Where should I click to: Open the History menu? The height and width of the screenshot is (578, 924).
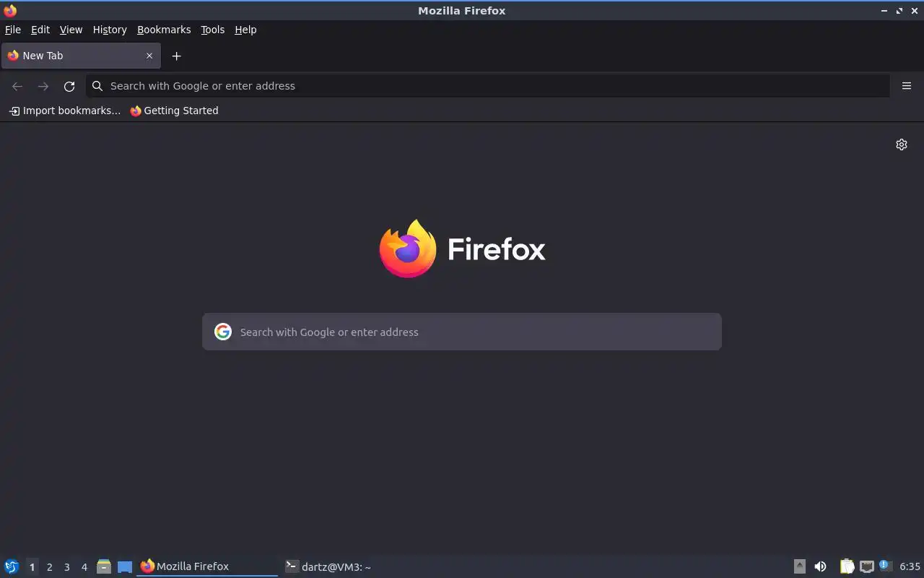[x=110, y=30]
